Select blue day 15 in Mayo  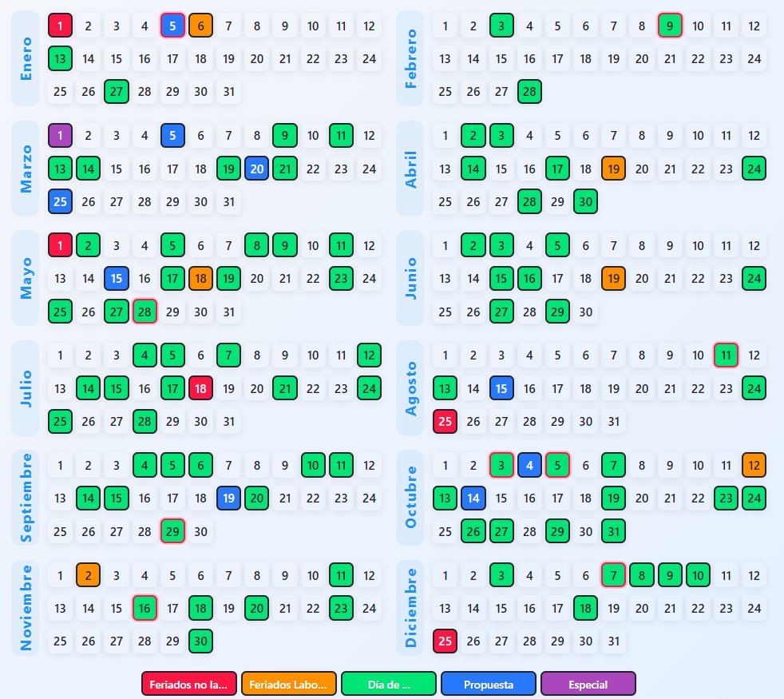pos(117,278)
